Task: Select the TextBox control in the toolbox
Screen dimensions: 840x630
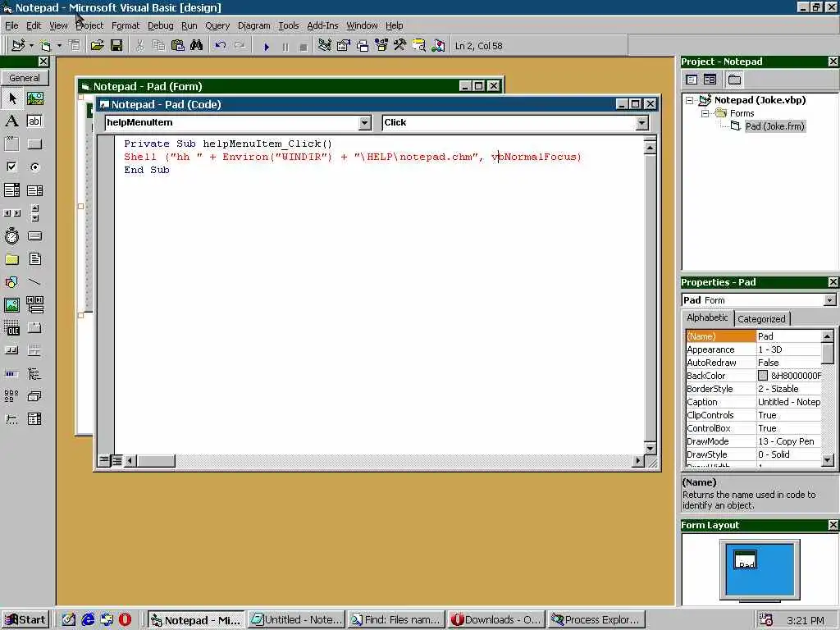Action: tap(34, 121)
